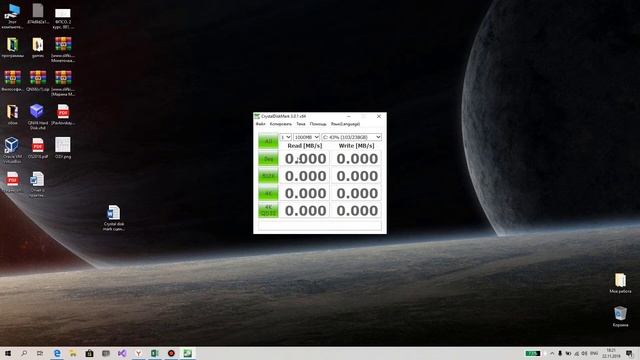Open the Копировать menu

pyautogui.click(x=281, y=124)
